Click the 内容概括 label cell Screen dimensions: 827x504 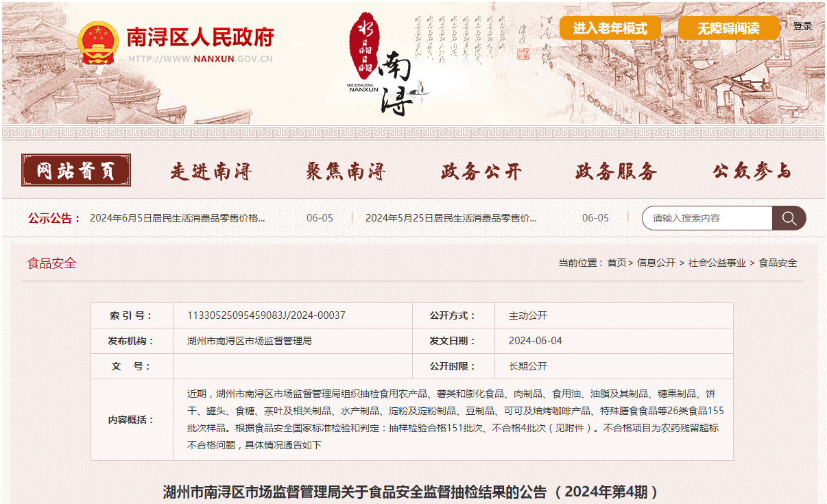132,420
